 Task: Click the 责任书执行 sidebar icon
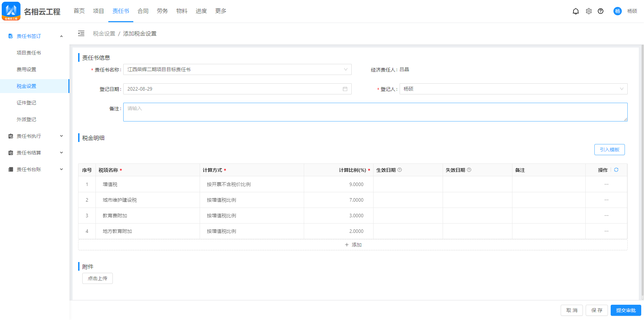(10, 136)
